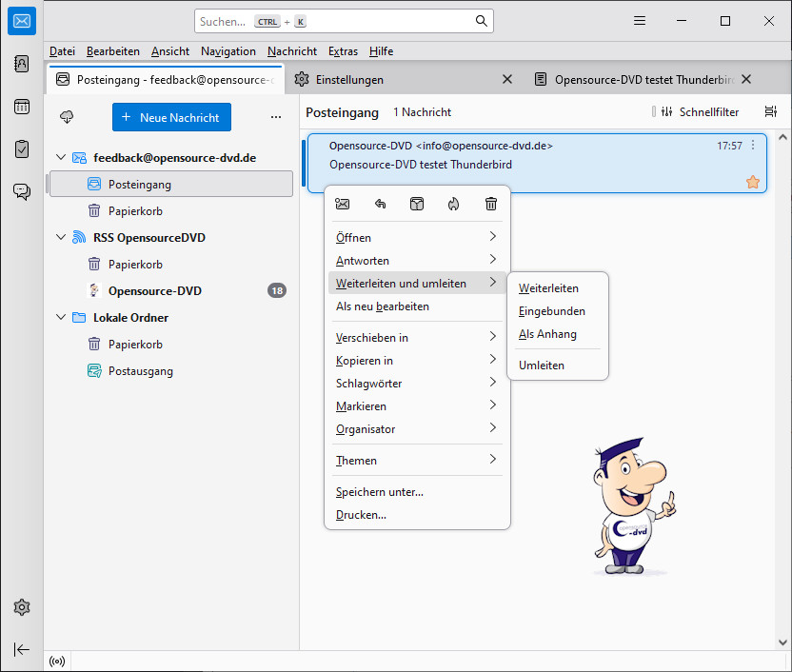
Task: Click the trash delete icon in context menu
Action: tap(491, 204)
